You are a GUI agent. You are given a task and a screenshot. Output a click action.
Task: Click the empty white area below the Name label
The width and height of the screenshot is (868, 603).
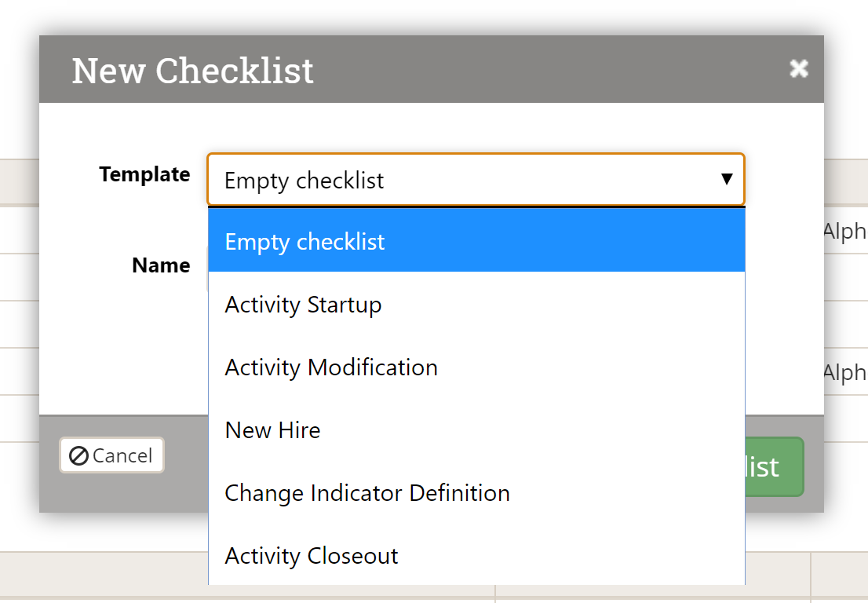(x=126, y=345)
